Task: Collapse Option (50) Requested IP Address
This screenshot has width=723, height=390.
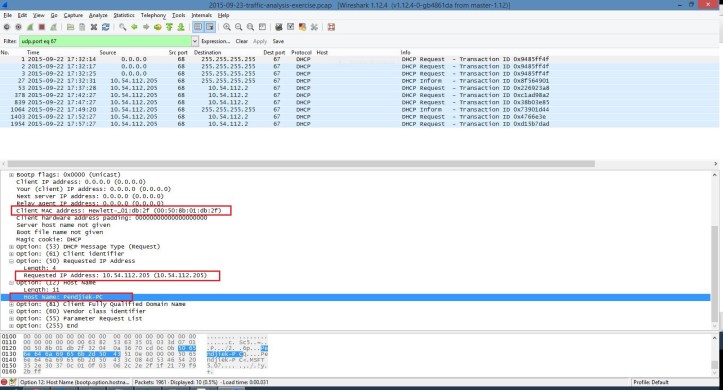Action: (x=12, y=261)
